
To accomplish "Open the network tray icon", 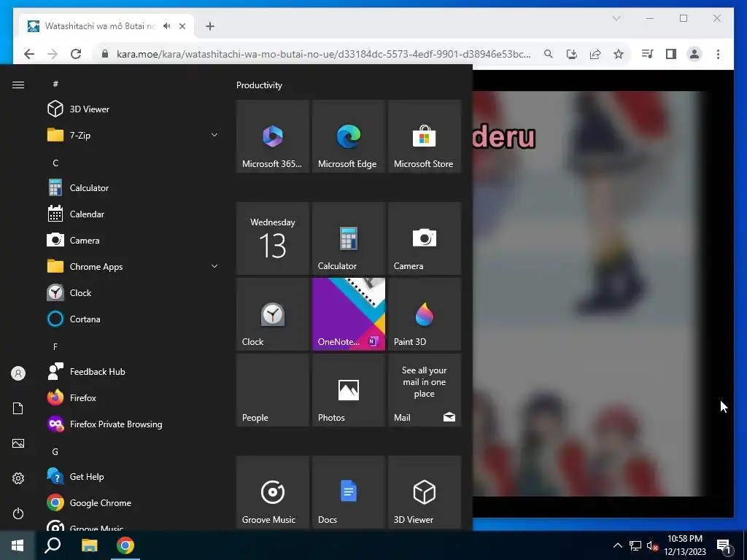I will [635, 545].
